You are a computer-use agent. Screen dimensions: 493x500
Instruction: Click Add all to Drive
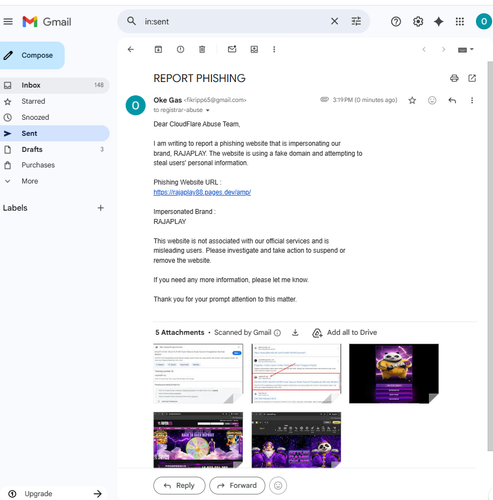[345, 333]
